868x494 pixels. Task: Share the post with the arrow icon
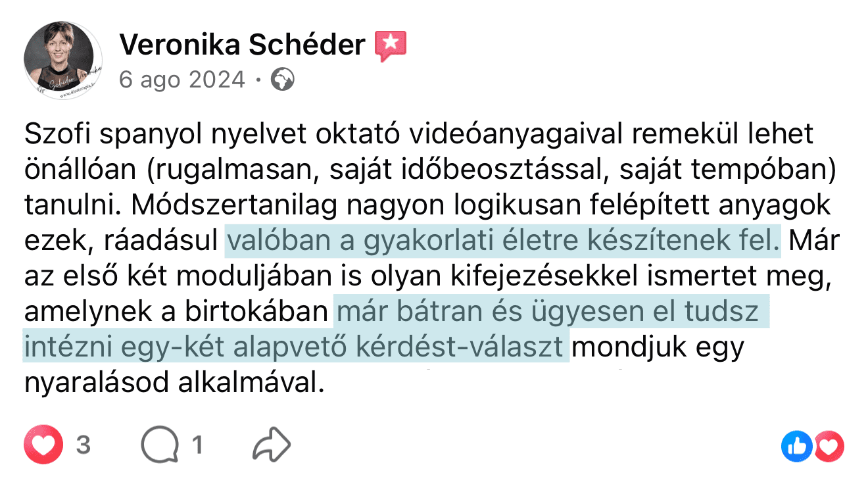[272, 446]
